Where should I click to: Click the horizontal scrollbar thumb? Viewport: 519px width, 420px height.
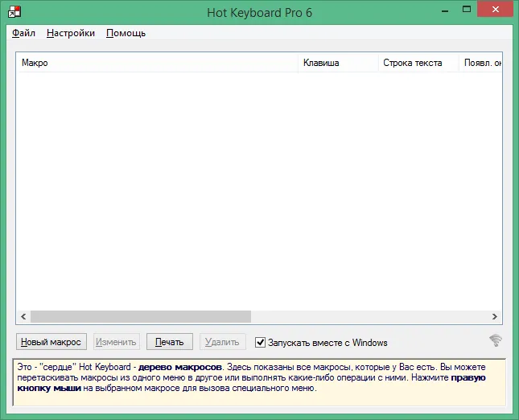point(141,316)
